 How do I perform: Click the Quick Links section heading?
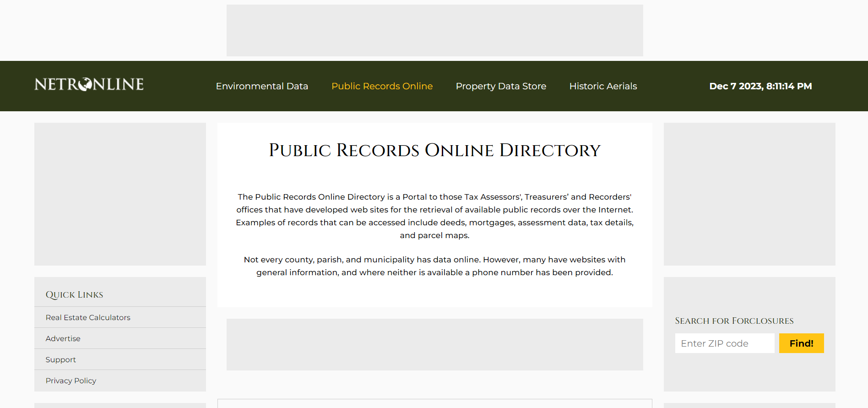click(x=74, y=294)
